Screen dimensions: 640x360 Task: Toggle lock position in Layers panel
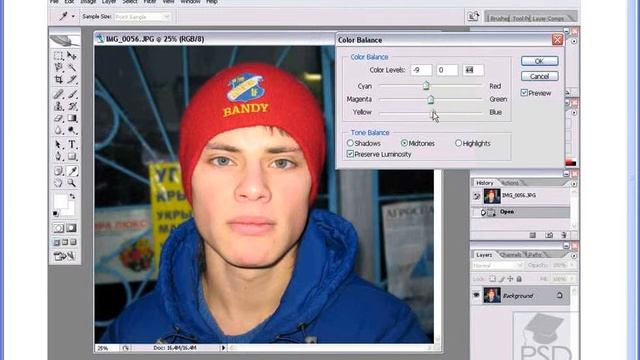click(510, 279)
